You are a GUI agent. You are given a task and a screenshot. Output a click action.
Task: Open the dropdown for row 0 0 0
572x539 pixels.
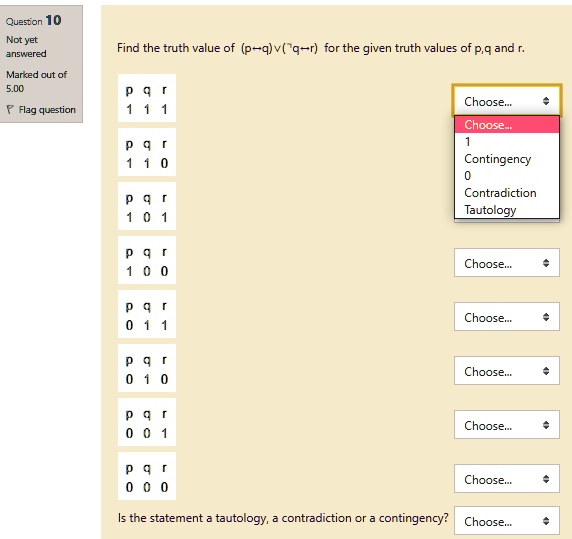click(x=506, y=479)
